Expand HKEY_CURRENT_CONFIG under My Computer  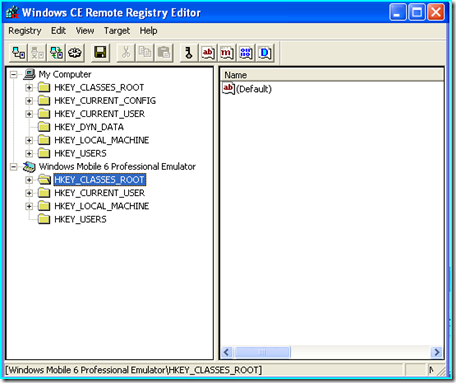tap(29, 101)
